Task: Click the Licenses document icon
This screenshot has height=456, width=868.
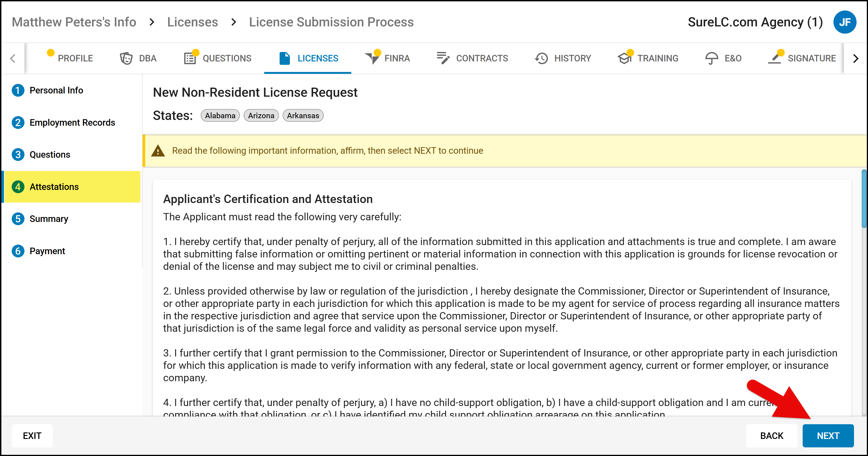Action: (x=285, y=58)
